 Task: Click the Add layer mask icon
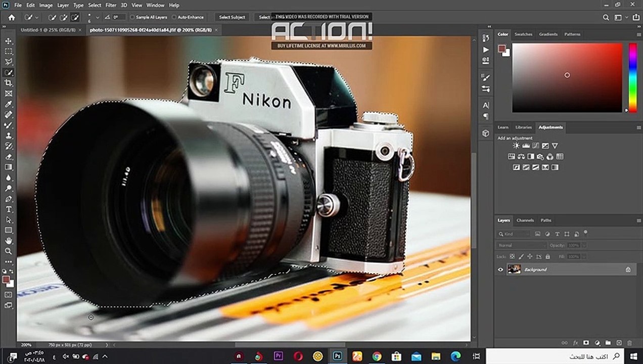(586, 343)
